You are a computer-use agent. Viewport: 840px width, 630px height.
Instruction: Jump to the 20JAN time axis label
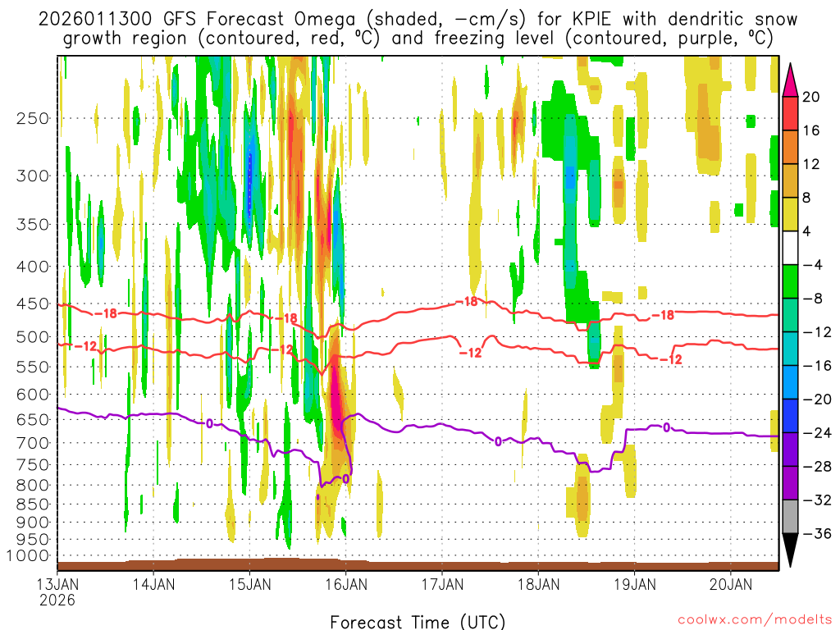point(730,585)
